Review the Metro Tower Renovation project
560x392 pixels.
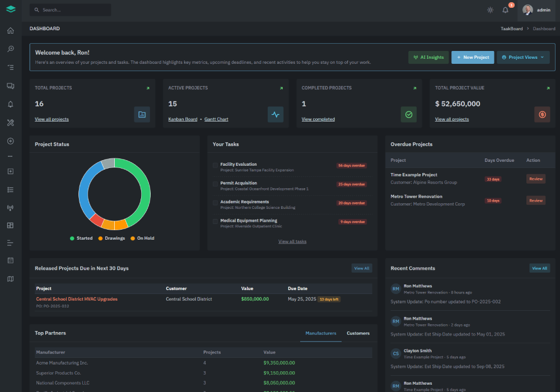point(536,200)
